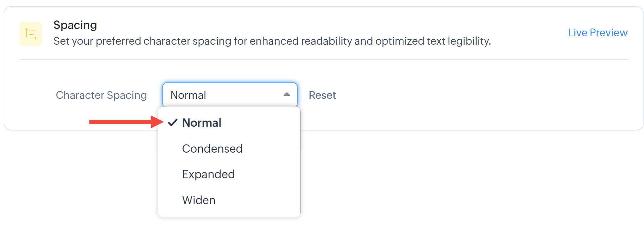
Task: Open the Live Preview link
Action: click(x=597, y=33)
